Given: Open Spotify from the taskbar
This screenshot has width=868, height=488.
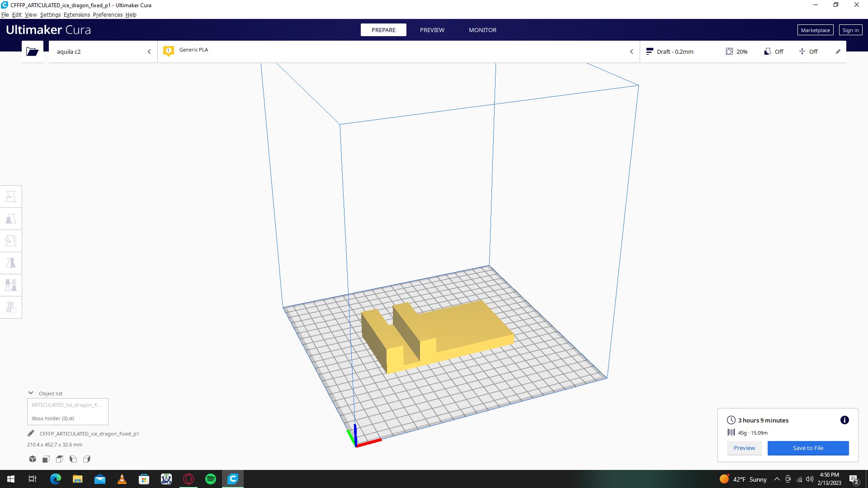Looking at the screenshot, I should [211, 479].
